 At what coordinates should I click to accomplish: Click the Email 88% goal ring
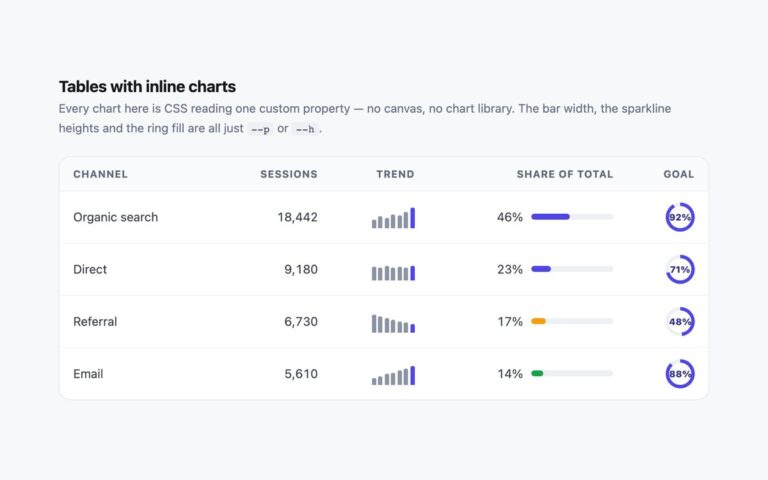(680, 374)
